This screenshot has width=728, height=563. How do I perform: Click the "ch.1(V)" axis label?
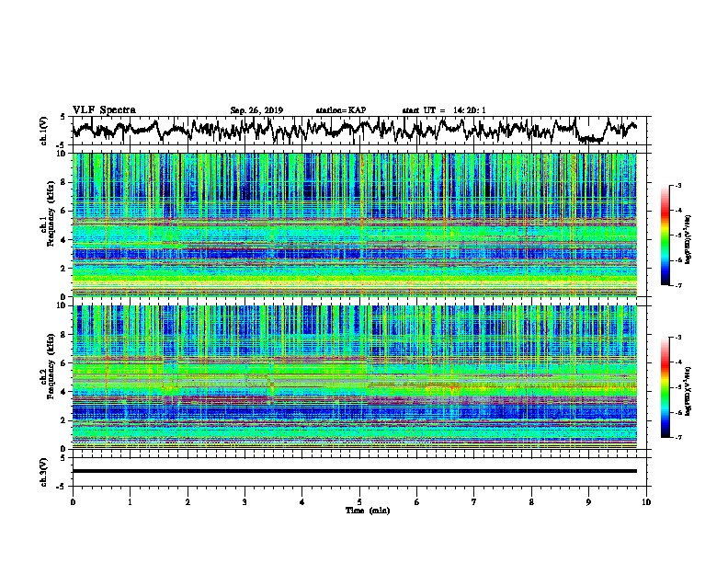44,130
